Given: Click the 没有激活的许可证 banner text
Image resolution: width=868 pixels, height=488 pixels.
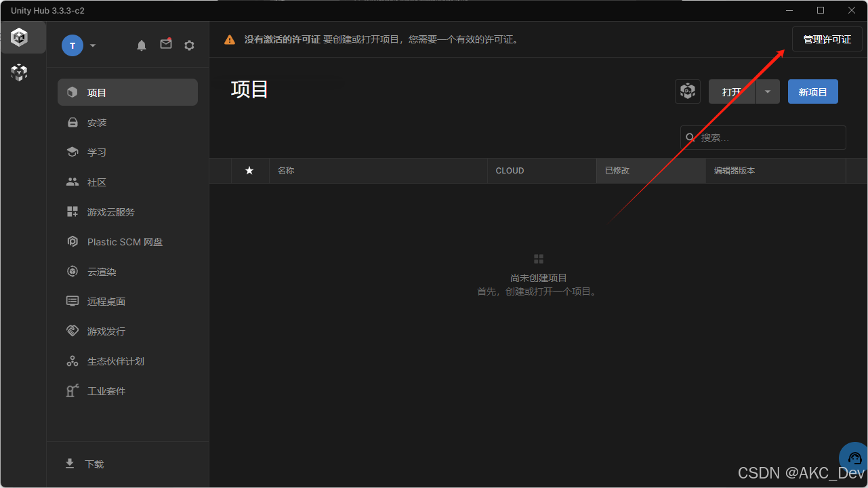Looking at the screenshot, I should pos(283,40).
